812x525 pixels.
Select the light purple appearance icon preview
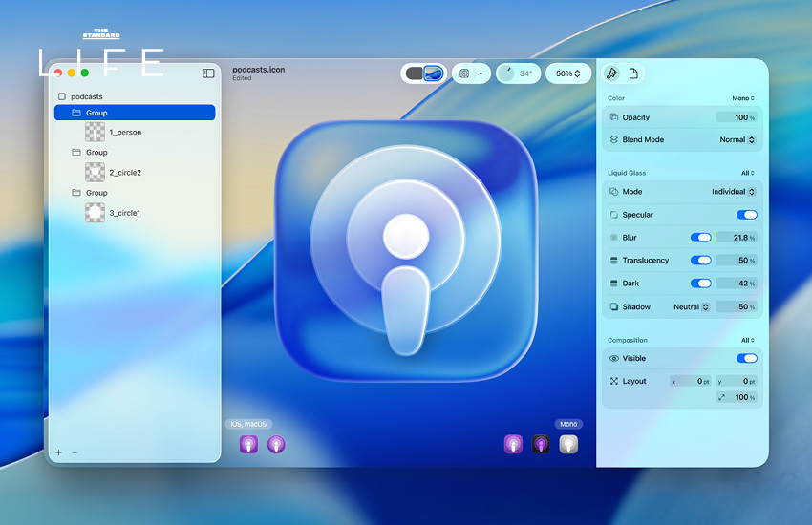click(x=513, y=444)
